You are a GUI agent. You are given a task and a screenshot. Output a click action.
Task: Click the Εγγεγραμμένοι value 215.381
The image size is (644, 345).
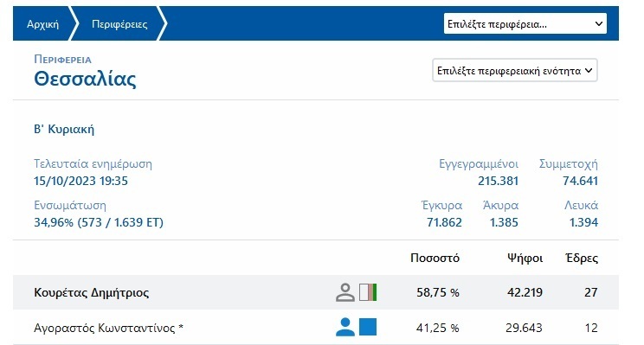point(499,181)
